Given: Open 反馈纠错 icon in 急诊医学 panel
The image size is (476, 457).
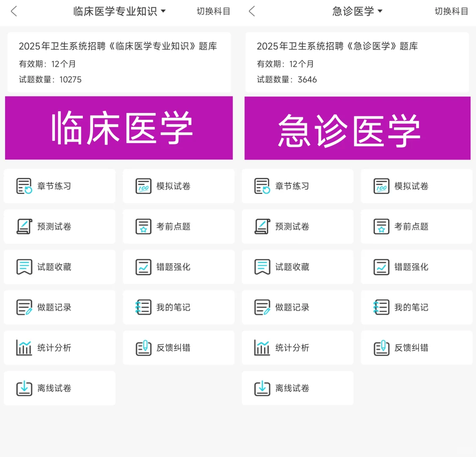Looking at the screenshot, I should [x=381, y=347].
